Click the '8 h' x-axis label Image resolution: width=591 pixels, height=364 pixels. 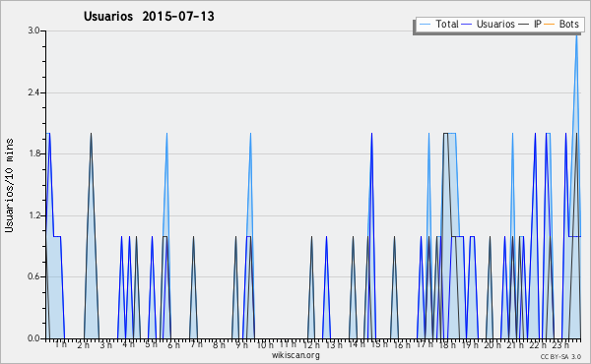tap(219, 344)
